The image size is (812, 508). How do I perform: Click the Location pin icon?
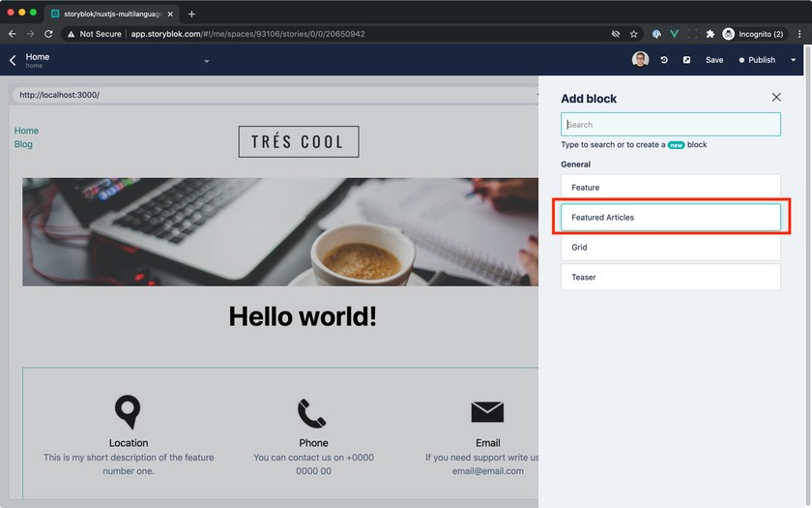[x=128, y=412]
